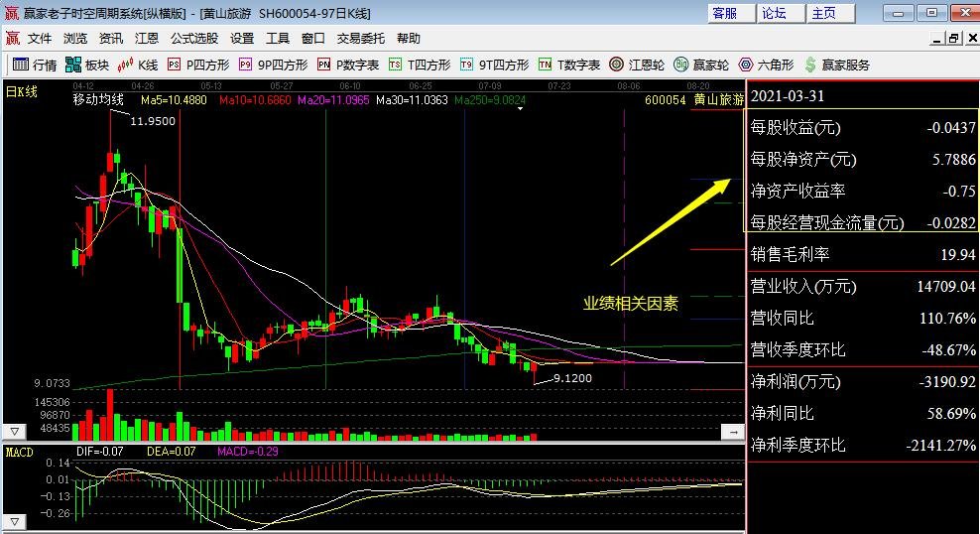Open the P数字表 tool

pyautogui.click(x=348, y=65)
